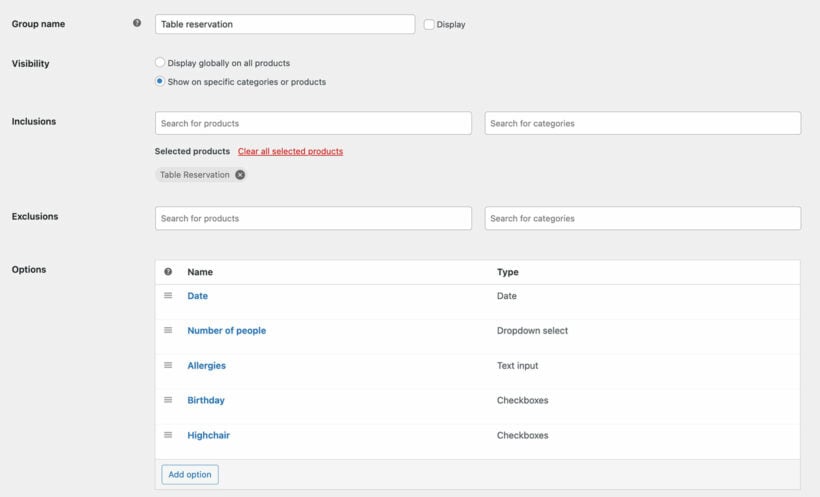Click Clear all selected products link
The height and width of the screenshot is (497, 820).
click(290, 151)
